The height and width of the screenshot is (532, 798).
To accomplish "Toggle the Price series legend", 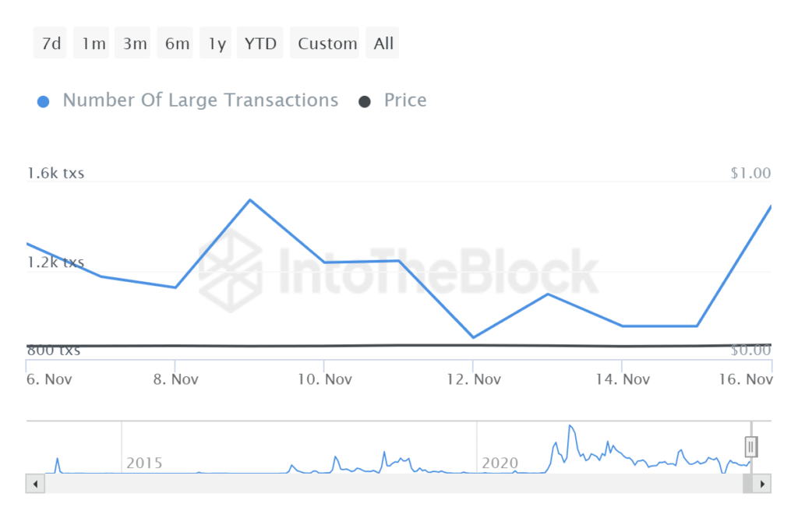I will pos(404,100).
